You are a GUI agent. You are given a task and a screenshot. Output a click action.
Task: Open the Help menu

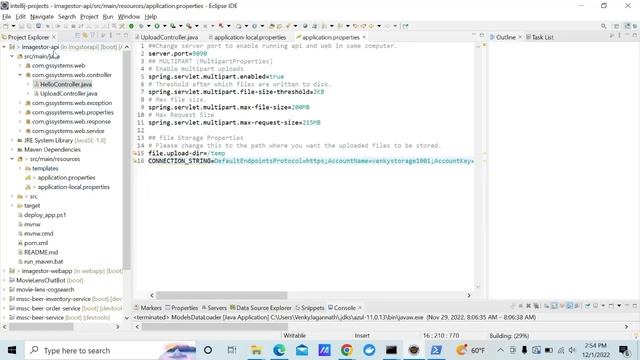[151, 17]
